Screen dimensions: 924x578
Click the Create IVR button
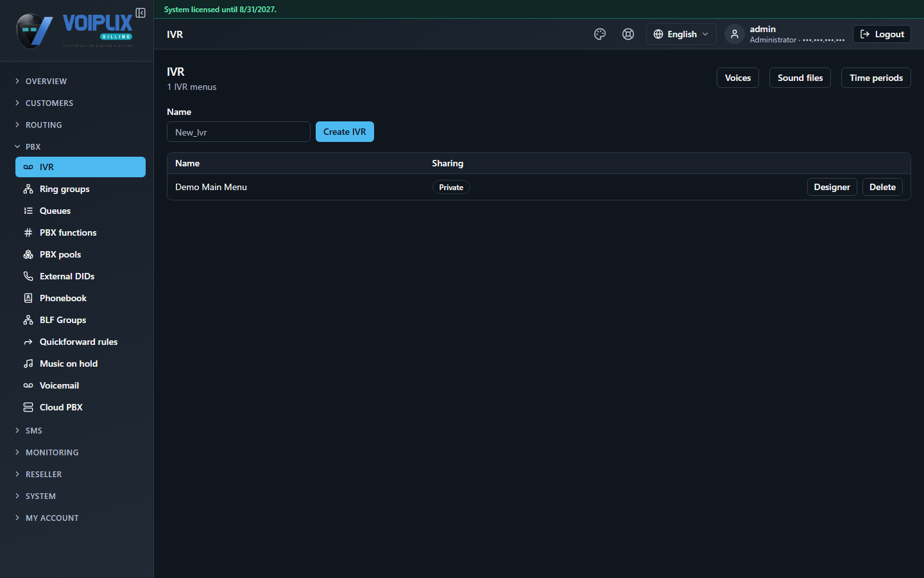[x=345, y=132]
